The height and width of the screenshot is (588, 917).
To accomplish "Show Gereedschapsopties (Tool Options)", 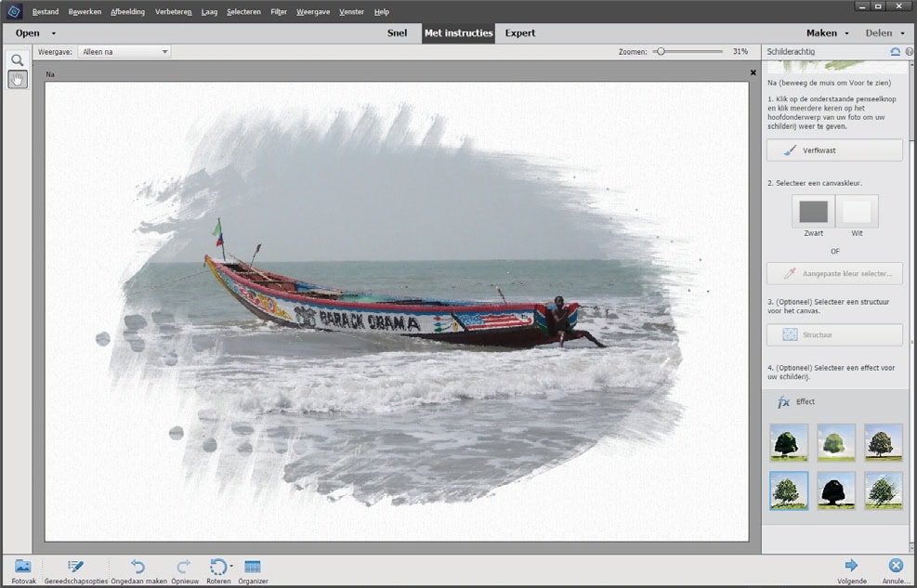I will point(76,568).
